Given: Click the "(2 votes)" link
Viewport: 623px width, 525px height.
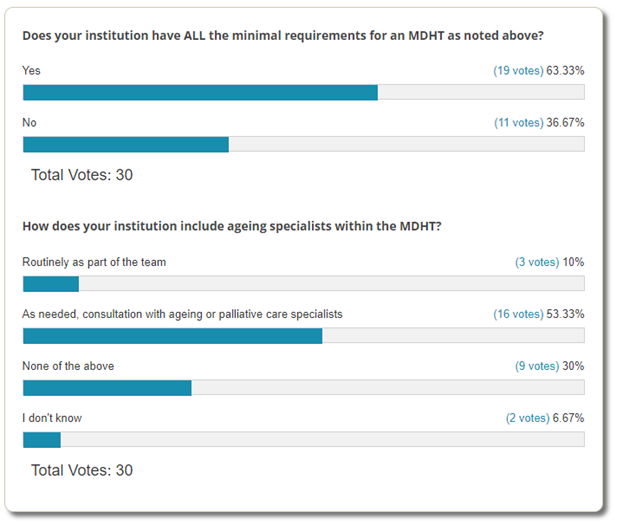Looking at the screenshot, I should click(532, 418).
